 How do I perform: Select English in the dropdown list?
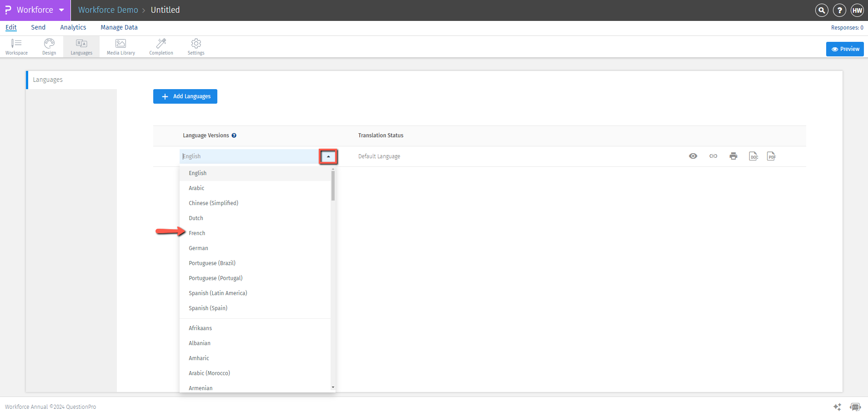pos(255,173)
